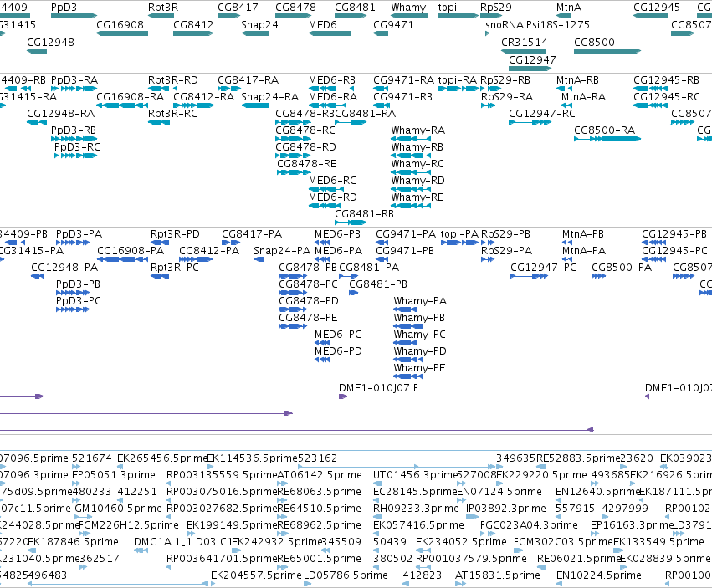Click protein CG8500-PA
Image resolution: width=712 pixels, height=588 pixels.
598,276
